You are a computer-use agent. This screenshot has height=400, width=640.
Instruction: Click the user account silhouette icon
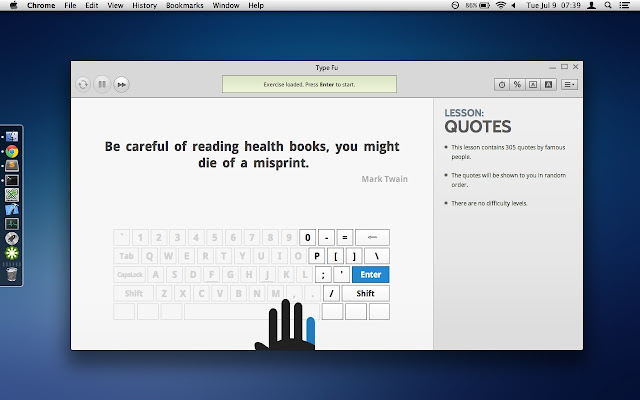coord(591,5)
